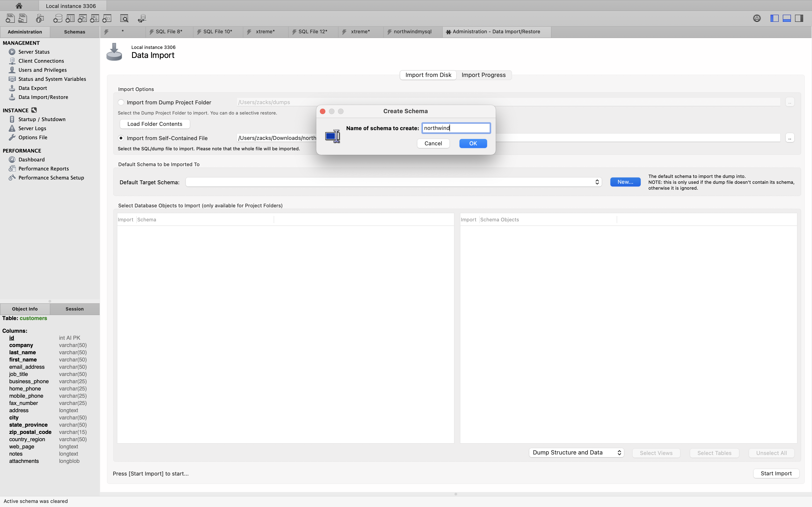Click the create new table toolbar icon
The image size is (812, 507).
70,18
